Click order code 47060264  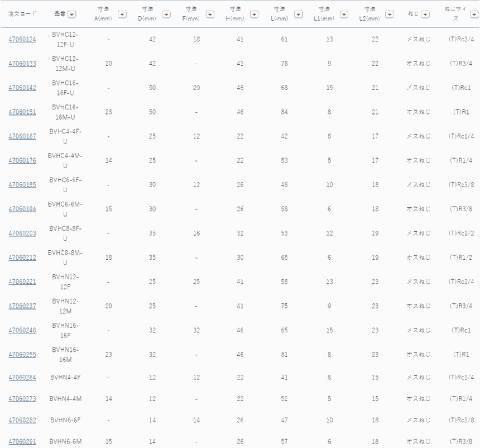(22, 378)
